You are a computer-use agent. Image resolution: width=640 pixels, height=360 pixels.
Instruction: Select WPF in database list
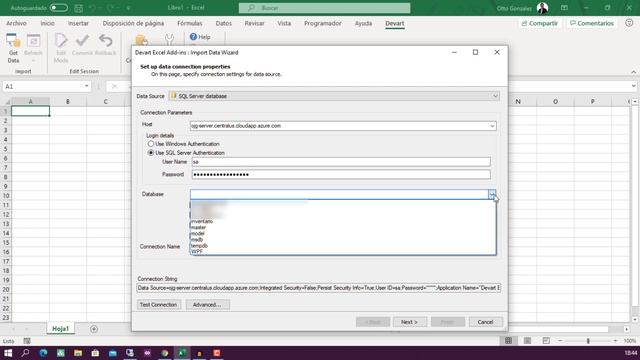343,252
